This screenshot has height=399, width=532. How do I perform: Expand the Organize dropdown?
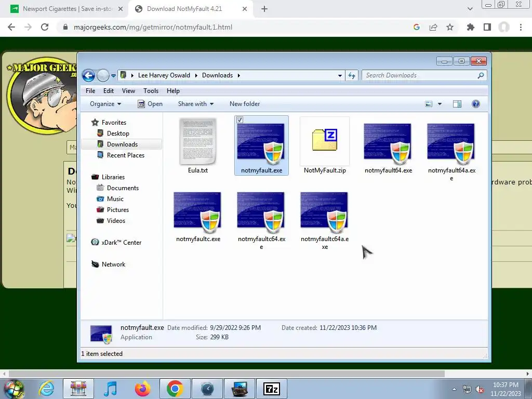click(105, 104)
